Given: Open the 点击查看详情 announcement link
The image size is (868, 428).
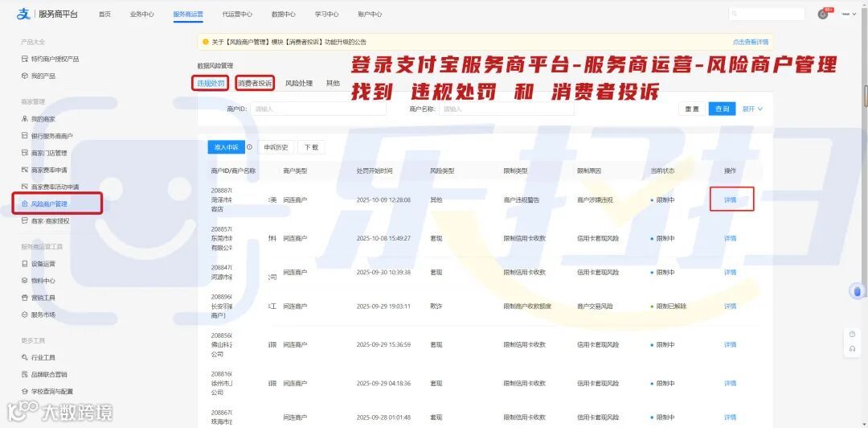Looking at the screenshot, I should click(751, 42).
